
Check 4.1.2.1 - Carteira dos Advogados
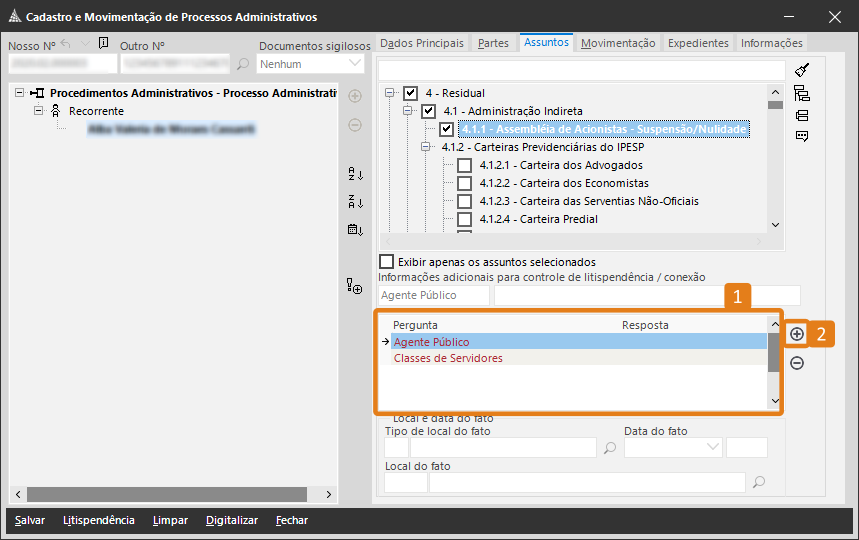pos(464,165)
